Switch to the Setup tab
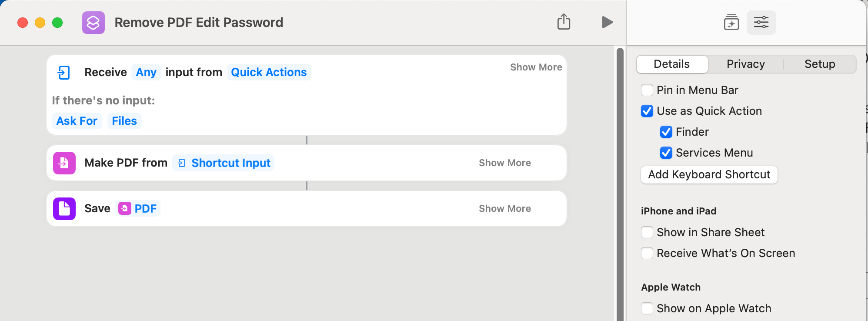868x321 pixels. 819,64
